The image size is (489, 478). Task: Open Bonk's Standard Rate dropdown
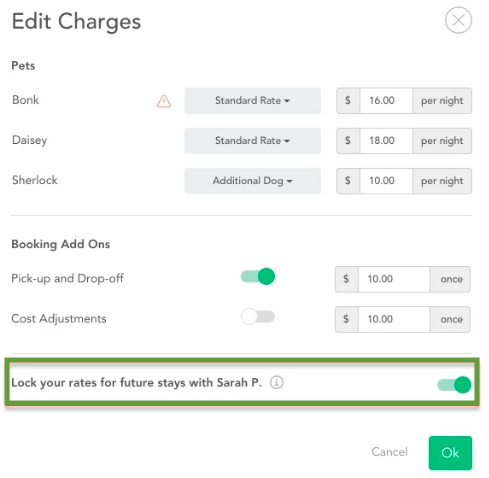click(x=253, y=101)
